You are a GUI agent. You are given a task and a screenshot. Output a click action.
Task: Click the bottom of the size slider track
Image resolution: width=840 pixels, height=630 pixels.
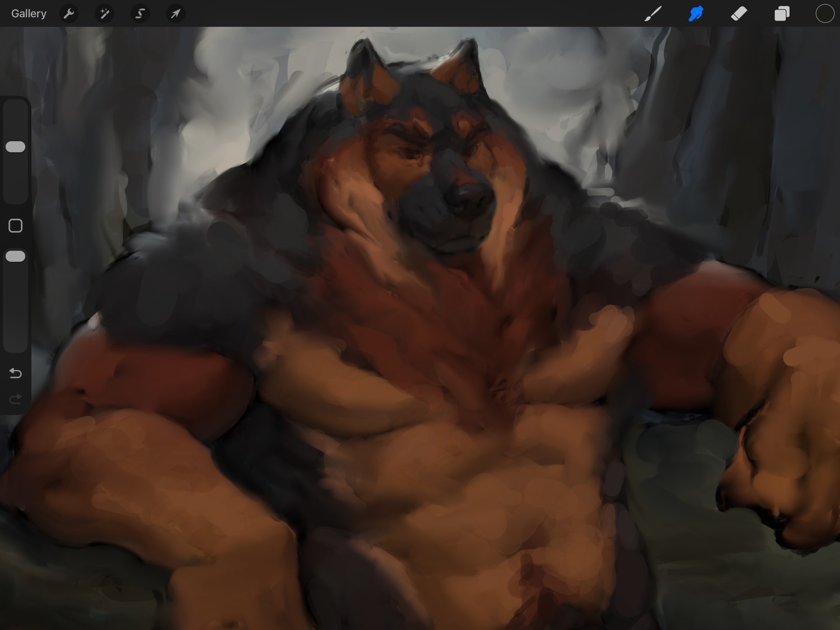coord(16,198)
